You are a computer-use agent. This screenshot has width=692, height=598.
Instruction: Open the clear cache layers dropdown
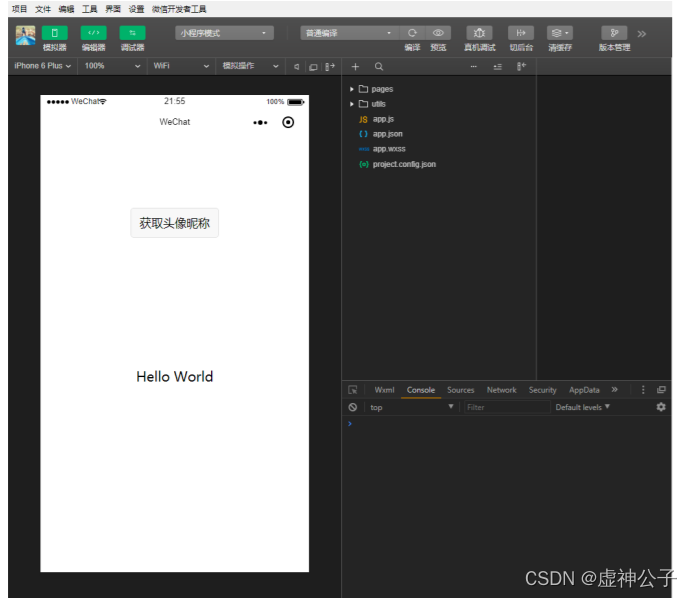pos(560,33)
